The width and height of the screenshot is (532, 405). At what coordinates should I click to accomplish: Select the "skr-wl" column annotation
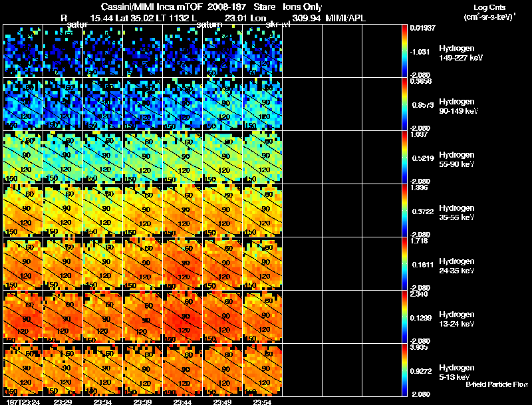[278, 25]
